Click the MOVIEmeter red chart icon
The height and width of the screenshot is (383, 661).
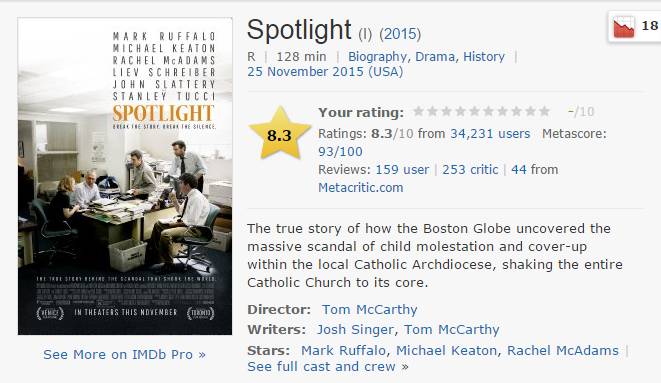pos(624,27)
